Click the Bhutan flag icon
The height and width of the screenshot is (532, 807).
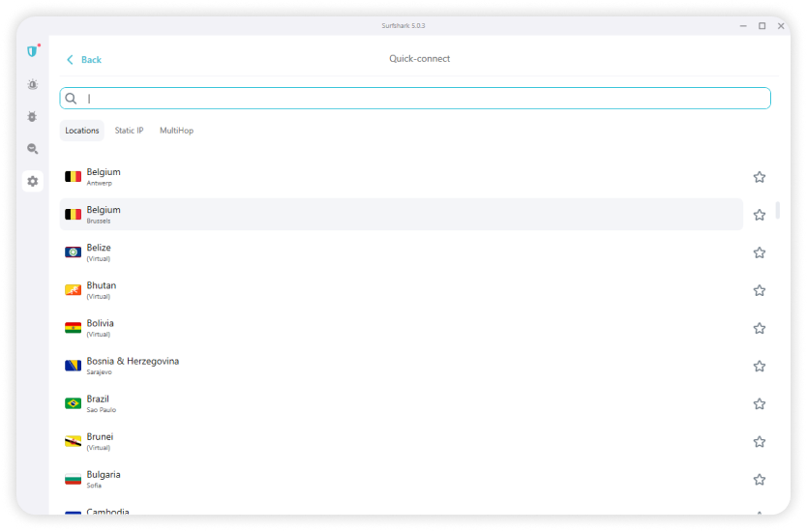(73, 290)
